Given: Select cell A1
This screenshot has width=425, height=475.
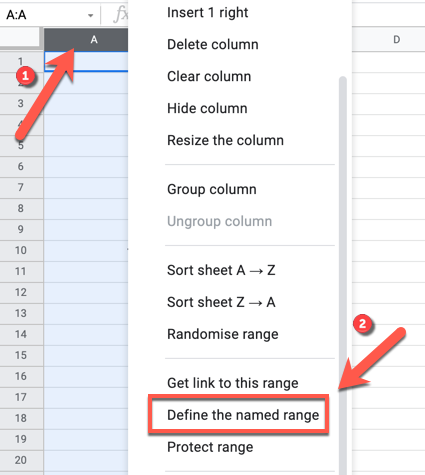Looking at the screenshot, I should pyautogui.click(x=86, y=62).
